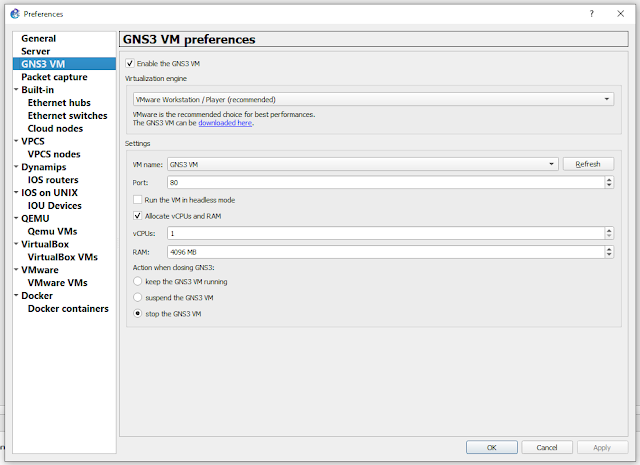Decrease vCPUs with the down arrow
640x465 pixels.
coord(609,236)
